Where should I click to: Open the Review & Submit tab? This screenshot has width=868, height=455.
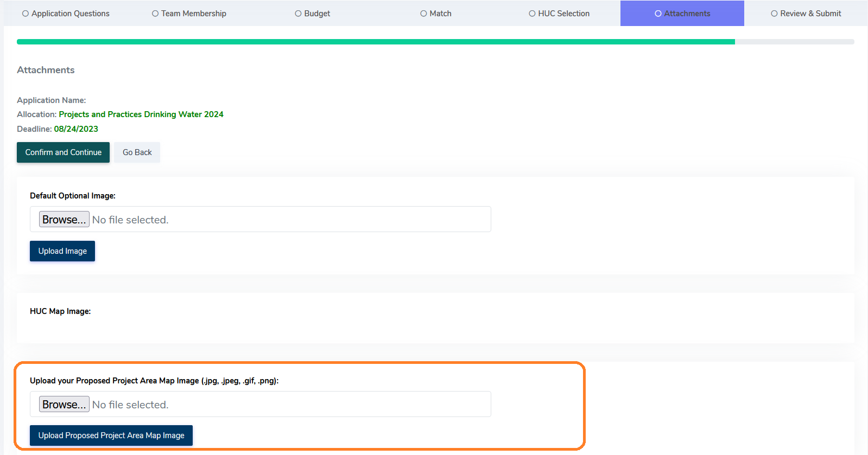pos(806,14)
